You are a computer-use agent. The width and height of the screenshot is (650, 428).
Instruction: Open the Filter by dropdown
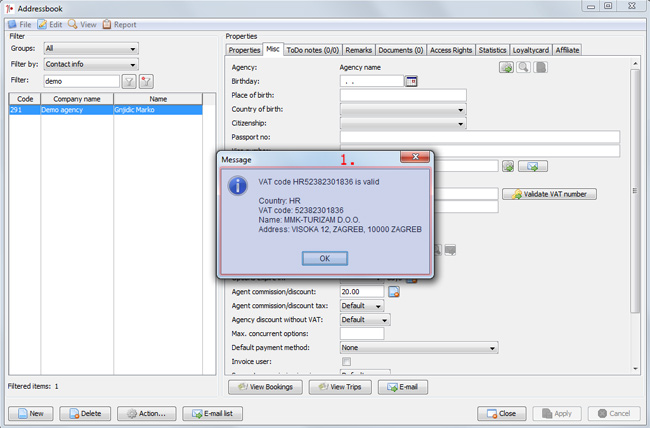(91, 64)
